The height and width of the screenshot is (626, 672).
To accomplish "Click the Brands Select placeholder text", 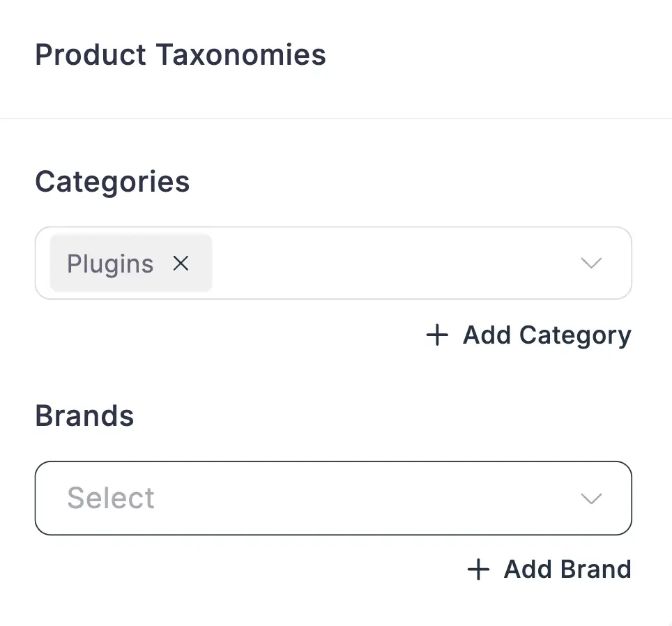I will (110, 498).
